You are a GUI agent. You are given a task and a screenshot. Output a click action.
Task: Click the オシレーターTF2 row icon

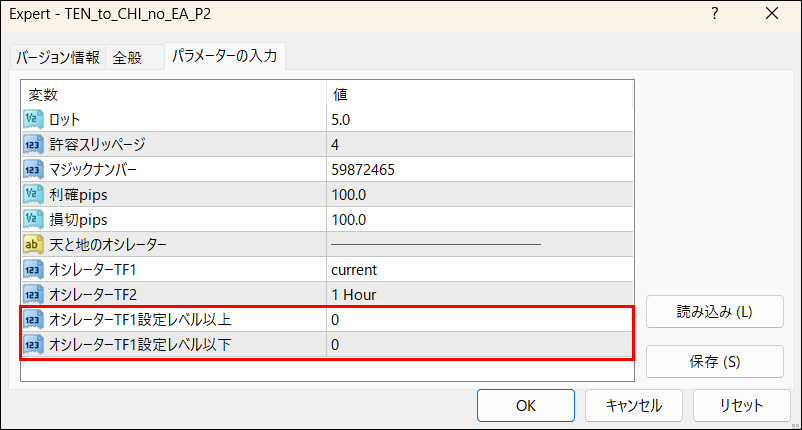point(33,295)
